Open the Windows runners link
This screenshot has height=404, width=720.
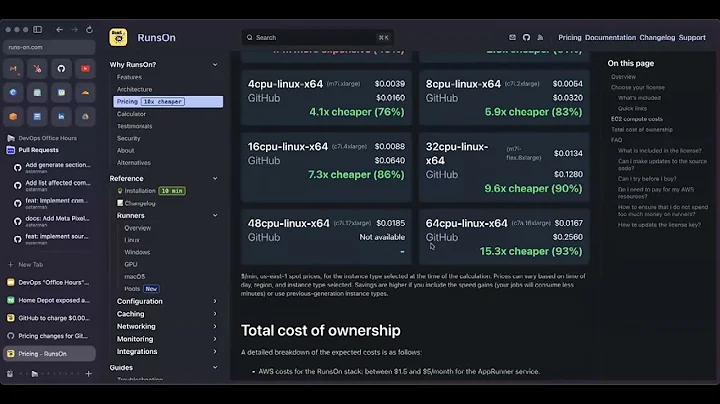click(x=137, y=252)
